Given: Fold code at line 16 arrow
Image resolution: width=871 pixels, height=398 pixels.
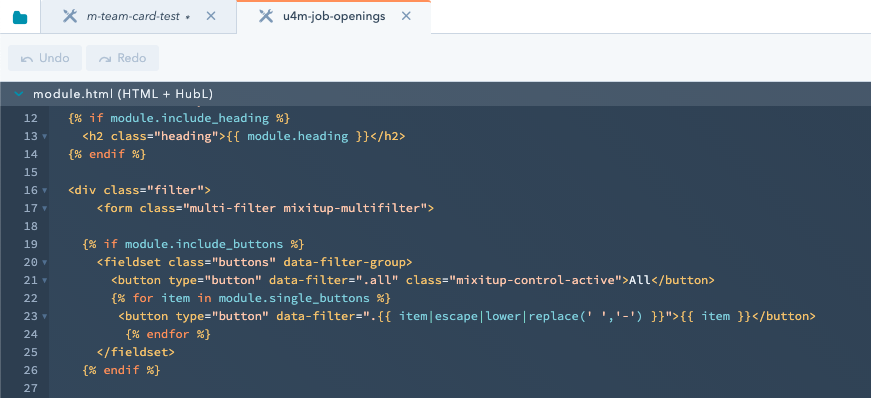Looking at the screenshot, I should tap(44, 191).
